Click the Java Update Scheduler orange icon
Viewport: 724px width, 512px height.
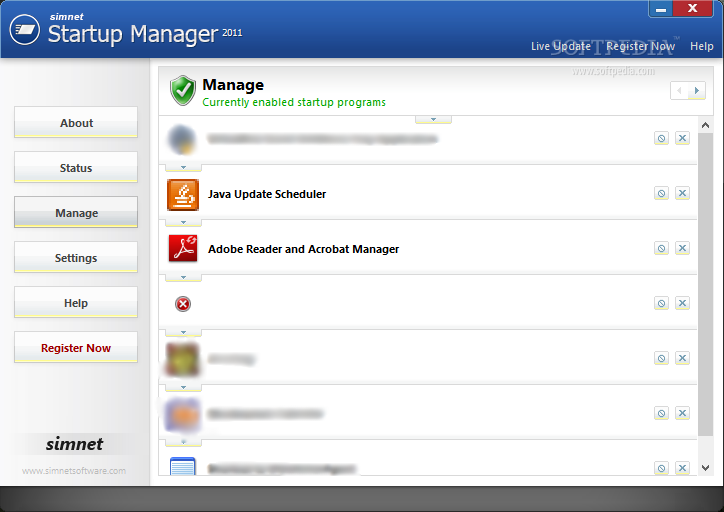pyautogui.click(x=183, y=194)
